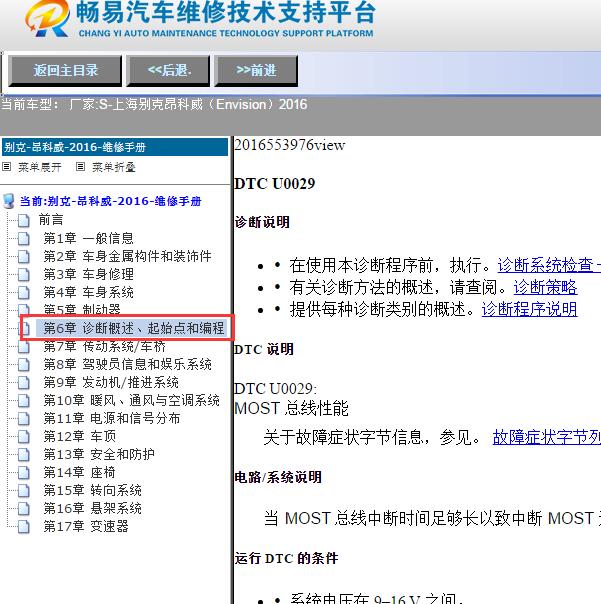Follow the 诊断系统检查 link
Screen dimensions: 601x604
pyautogui.click(x=549, y=265)
